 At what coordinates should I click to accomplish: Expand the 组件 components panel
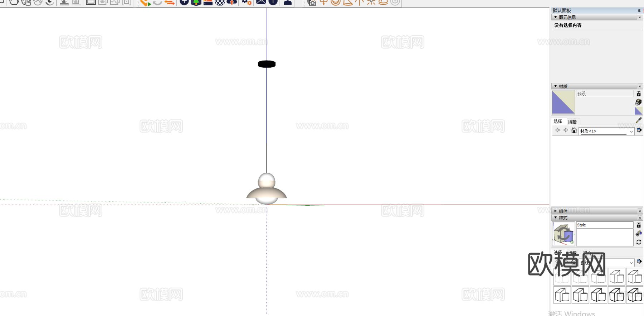(x=556, y=211)
